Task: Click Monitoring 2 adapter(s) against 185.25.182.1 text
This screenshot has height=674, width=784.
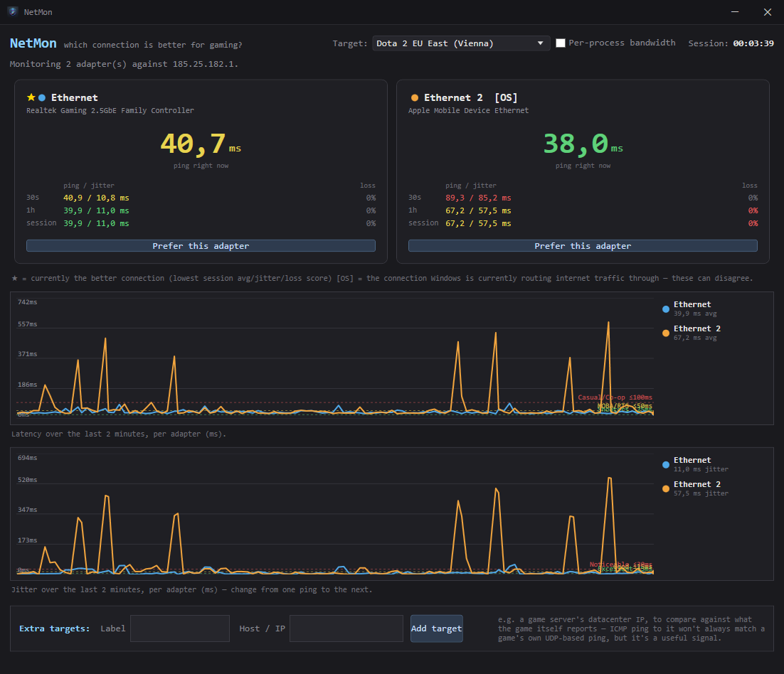Action: (124, 64)
